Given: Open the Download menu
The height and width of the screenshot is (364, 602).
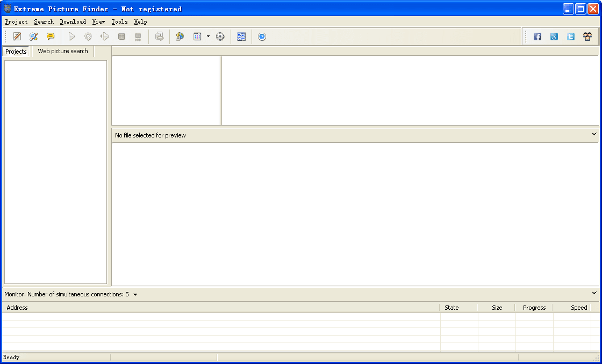Looking at the screenshot, I should (x=73, y=22).
